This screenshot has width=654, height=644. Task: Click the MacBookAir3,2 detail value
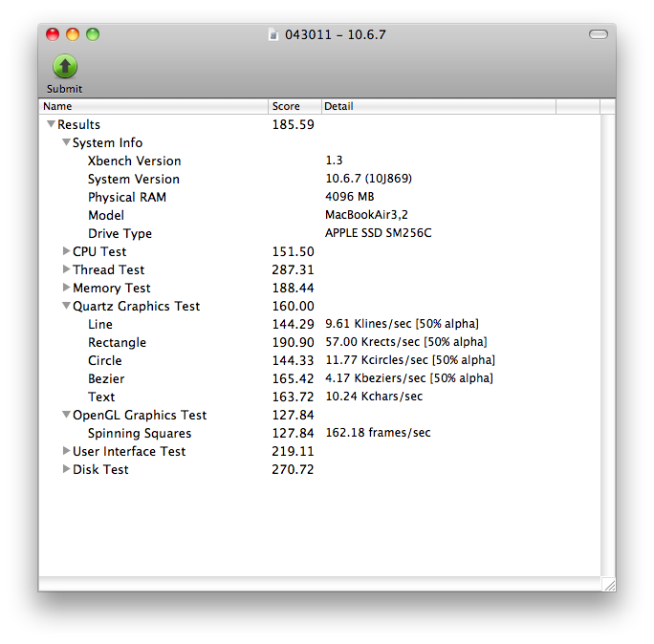tap(366, 215)
